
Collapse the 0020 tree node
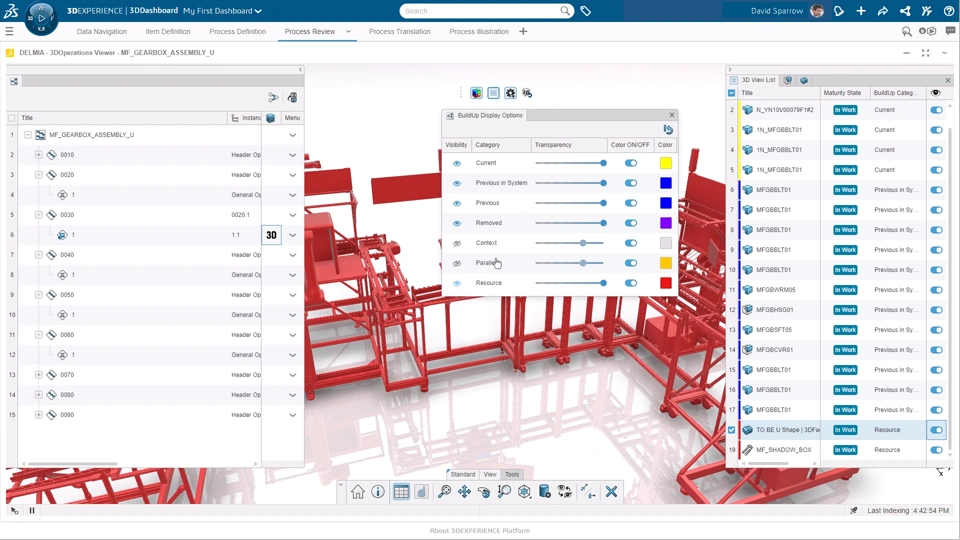[x=39, y=175]
